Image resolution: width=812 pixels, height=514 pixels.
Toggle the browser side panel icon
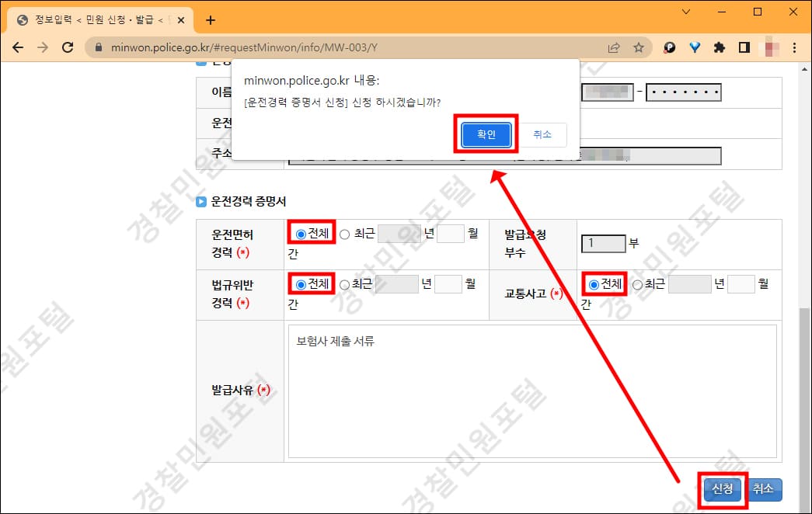click(x=744, y=47)
